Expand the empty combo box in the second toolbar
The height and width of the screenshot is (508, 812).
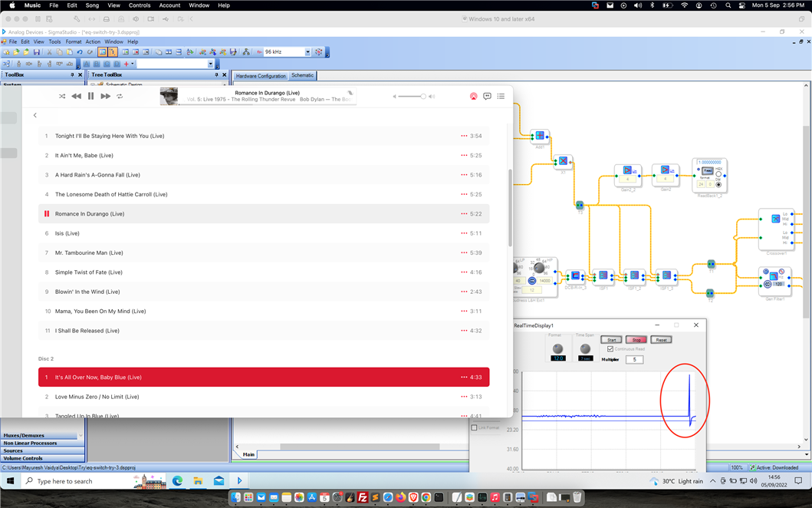click(x=210, y=64)
